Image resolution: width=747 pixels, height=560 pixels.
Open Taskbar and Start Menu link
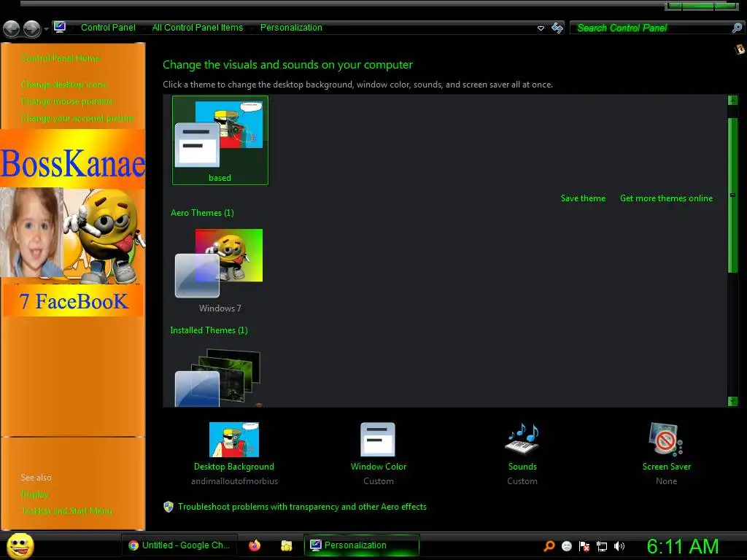tap(67, 511)
